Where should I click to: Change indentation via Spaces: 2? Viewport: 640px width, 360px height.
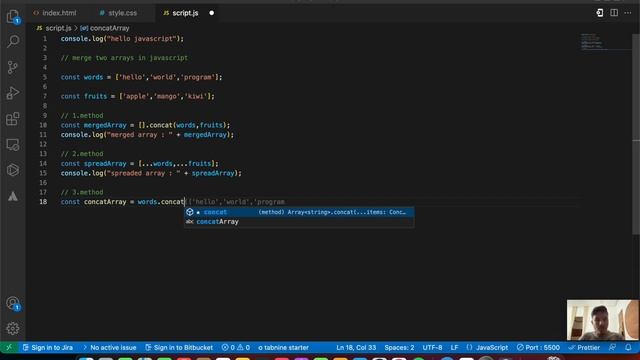pos(399,347)
